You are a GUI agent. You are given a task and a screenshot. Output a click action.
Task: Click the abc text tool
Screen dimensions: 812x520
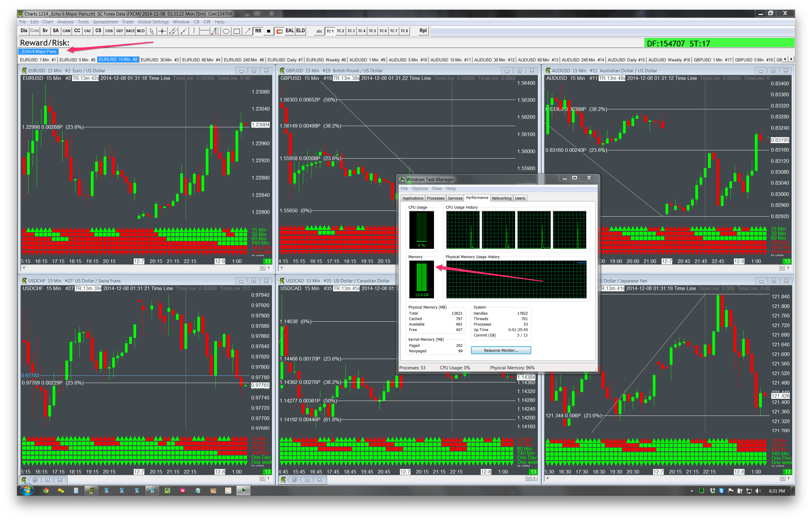pyautogui.click(x=319, y=31)
